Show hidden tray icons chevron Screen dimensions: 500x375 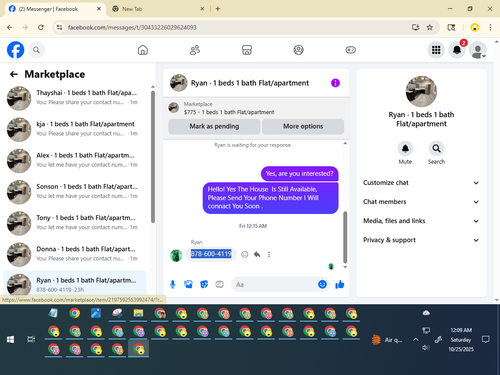[415, 339]
